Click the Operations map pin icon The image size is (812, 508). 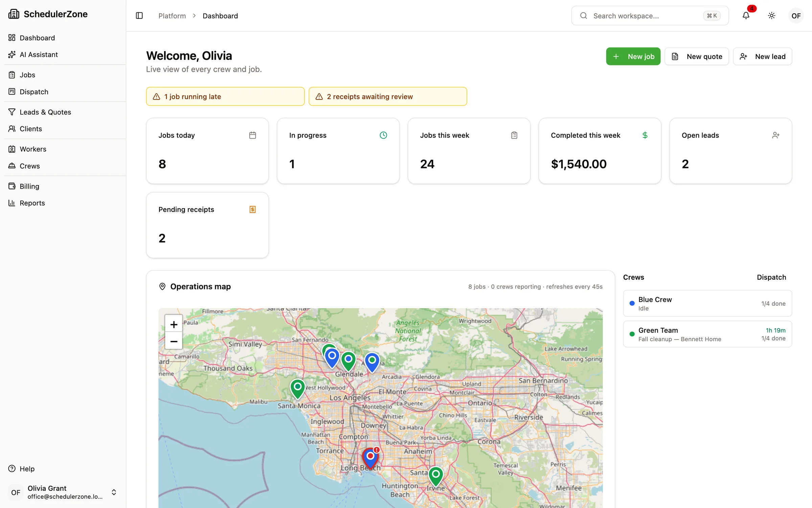(x=162, y=287)
